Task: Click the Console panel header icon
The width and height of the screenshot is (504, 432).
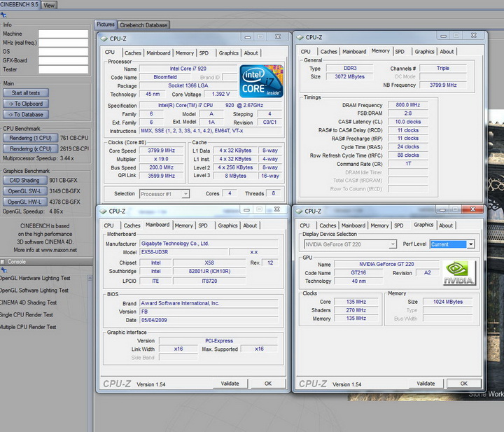Action: click(3, 261)
